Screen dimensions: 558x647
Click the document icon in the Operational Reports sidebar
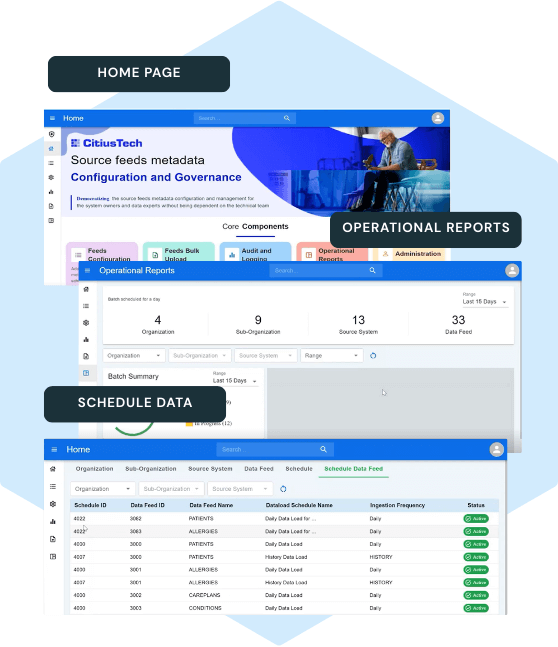point(86,356)
